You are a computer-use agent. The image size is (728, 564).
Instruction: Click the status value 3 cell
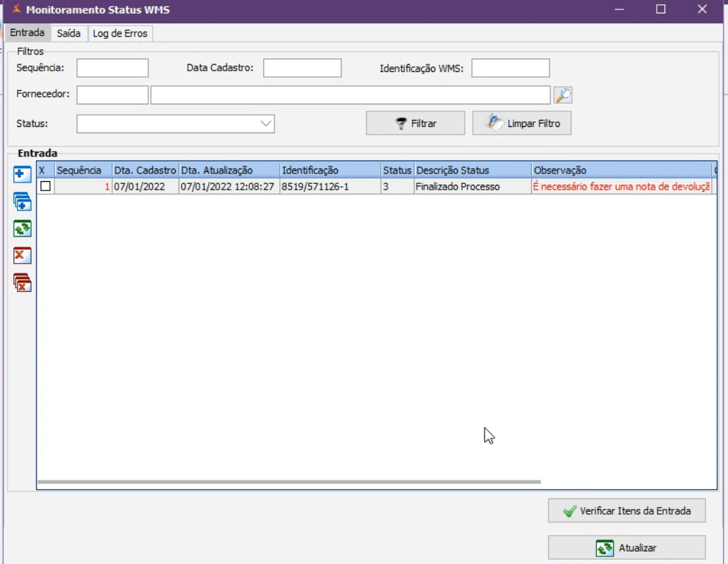(397, 186)
